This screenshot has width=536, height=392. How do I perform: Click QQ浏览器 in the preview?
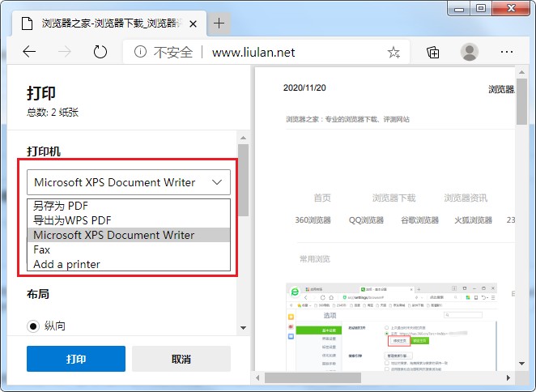pos(366,220)
